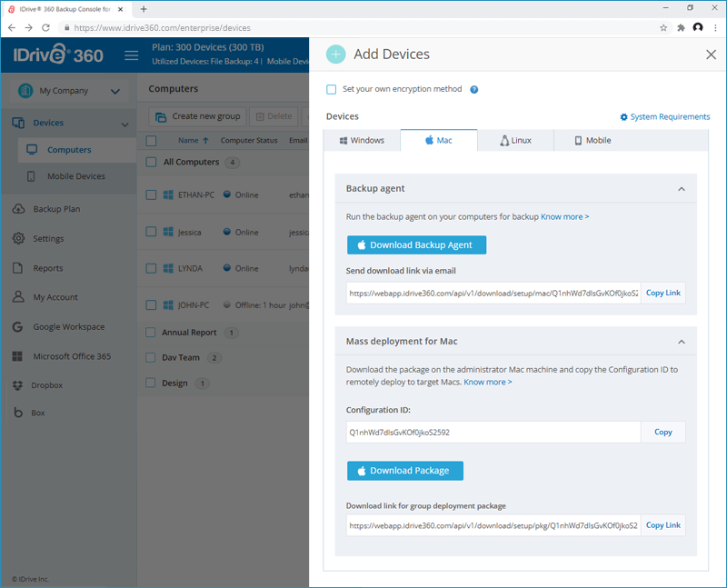Tick the All Computers group checkbox
This screenshot has width=727, height=588.
152,163
